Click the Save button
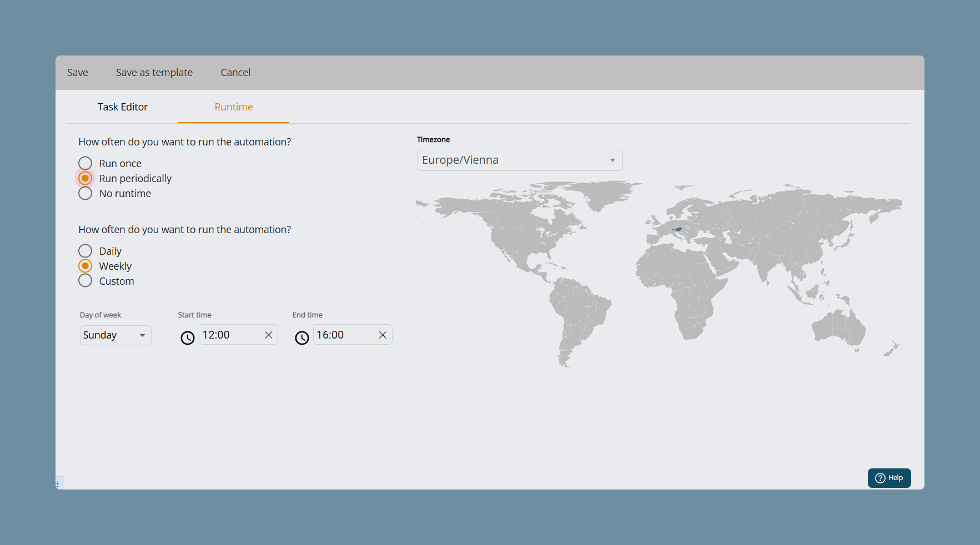The image size is (980, 545). click(x=78, y=72)
